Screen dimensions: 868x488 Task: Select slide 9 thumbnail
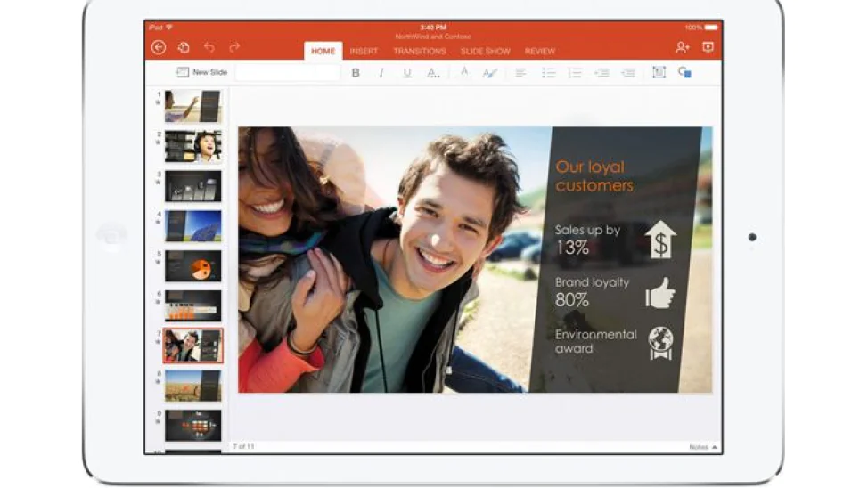pyautogui.click(x=192, y=426)
